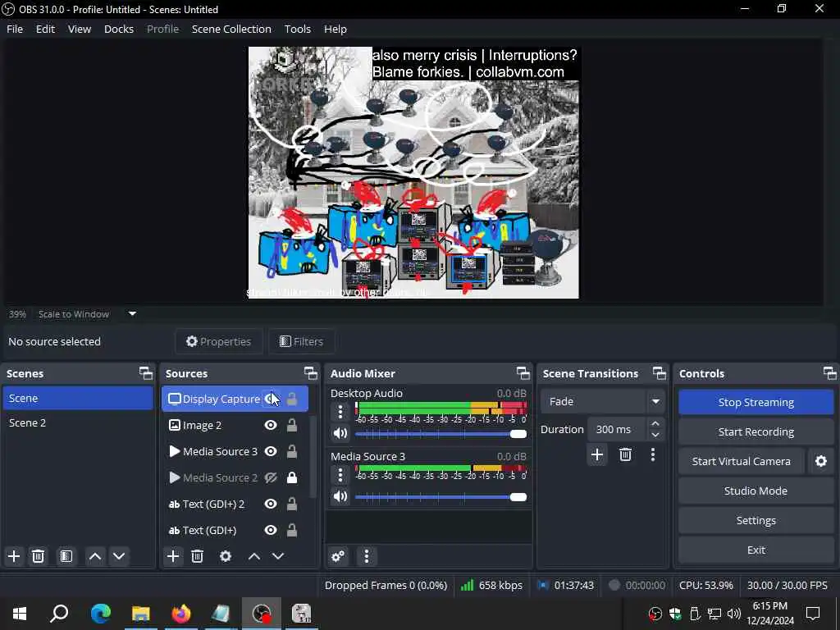Select Text (GDI+) 2 source row
The width and height of the screenshot is (840, 630).
click(235, 504)
